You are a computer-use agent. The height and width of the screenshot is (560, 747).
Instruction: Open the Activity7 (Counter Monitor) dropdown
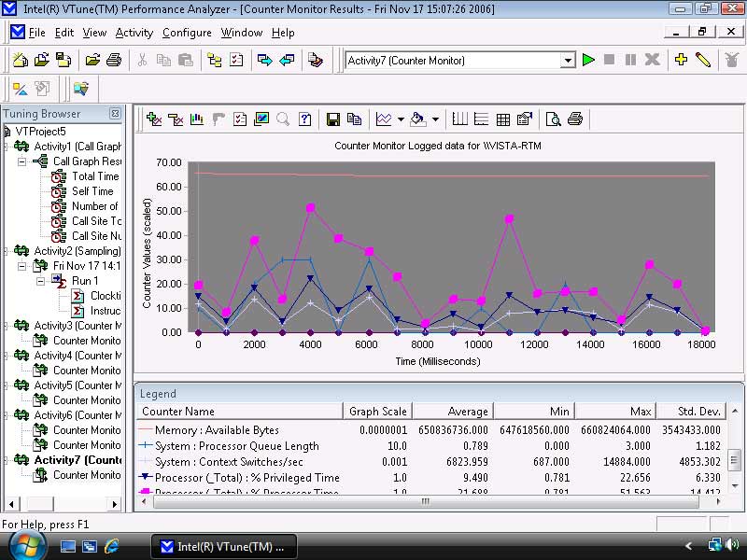tap(568, 61)
